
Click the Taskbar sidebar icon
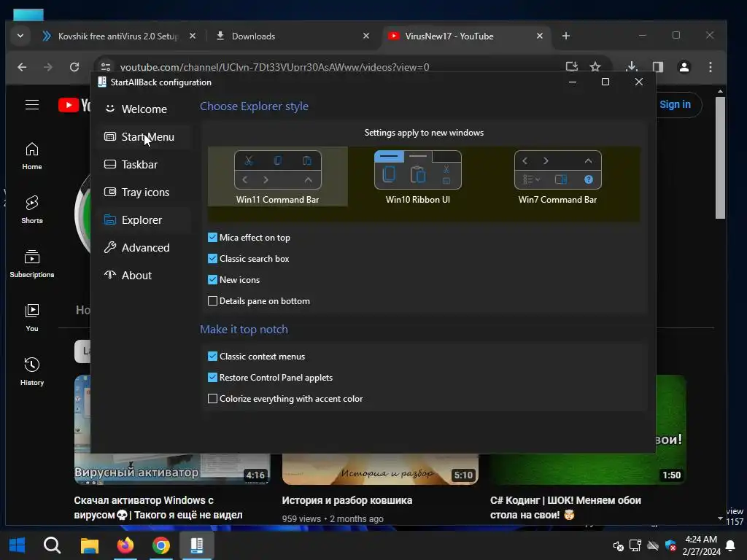pyautogui.click(x=110, y=164)
